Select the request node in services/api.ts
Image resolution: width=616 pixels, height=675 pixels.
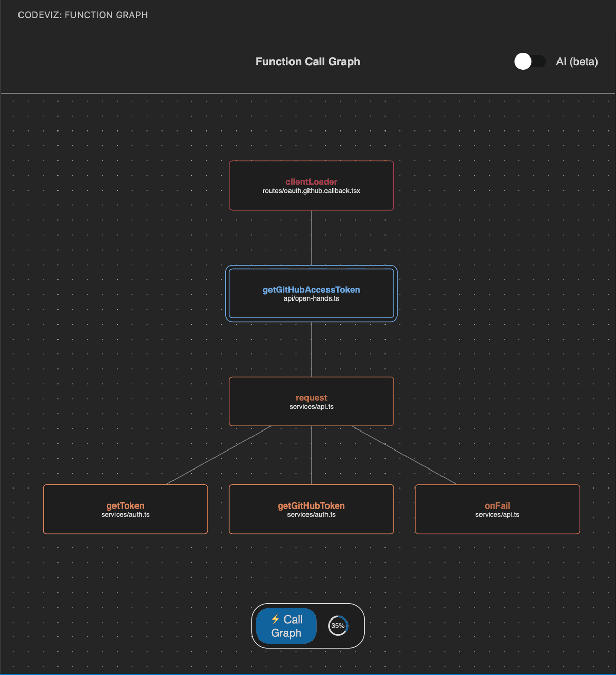pyautogui.click(x=312, y=401)
